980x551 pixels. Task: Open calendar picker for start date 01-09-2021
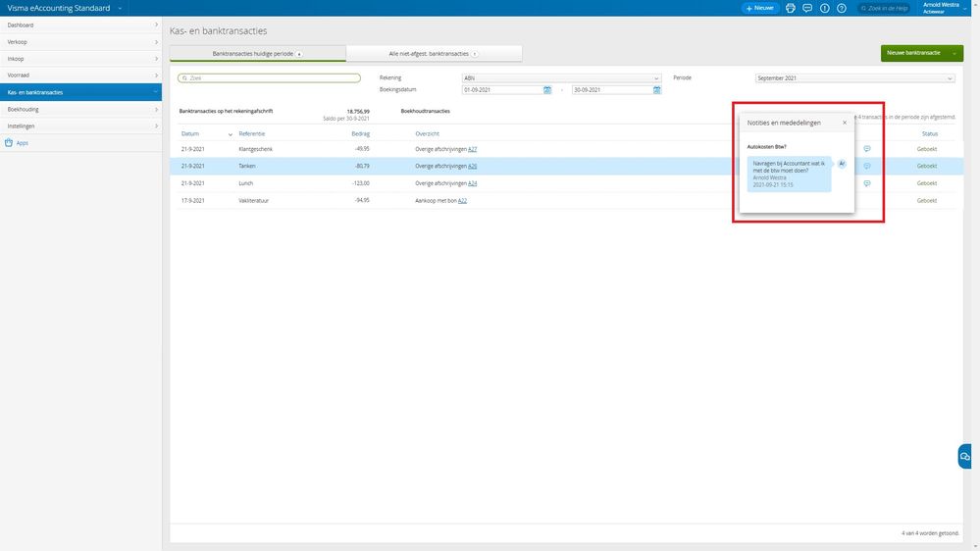click(x=547, y=89)
